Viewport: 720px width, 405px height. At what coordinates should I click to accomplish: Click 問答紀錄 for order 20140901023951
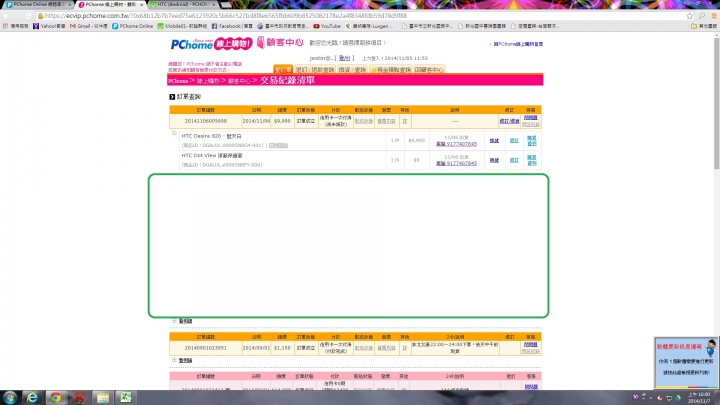coord(531,351)
